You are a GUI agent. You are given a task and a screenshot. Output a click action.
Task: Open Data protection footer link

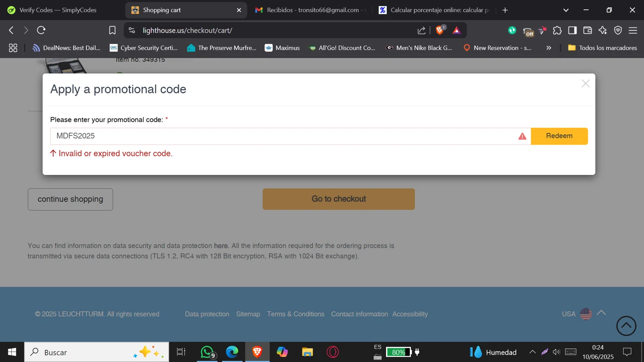pyautogui.click(x=207, y=314)
